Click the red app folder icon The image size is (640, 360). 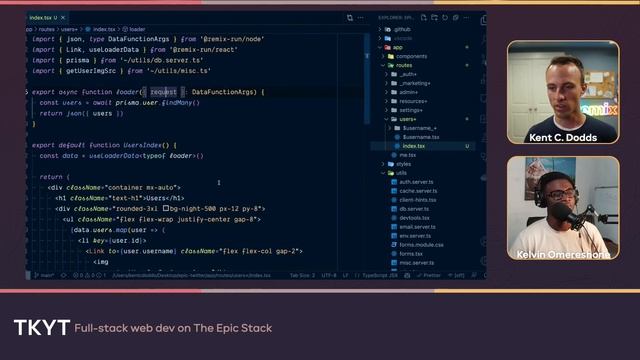[388, 47]
